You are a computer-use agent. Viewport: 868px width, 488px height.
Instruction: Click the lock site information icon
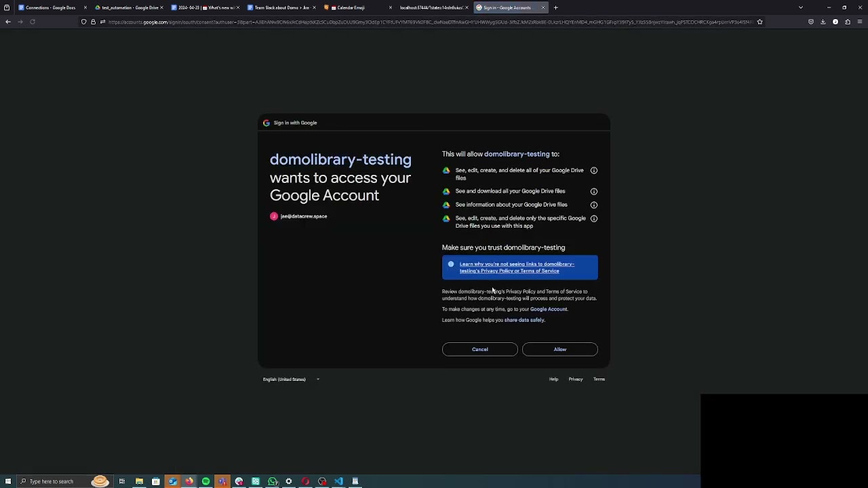pyautogui.click(x=93, y=22)
